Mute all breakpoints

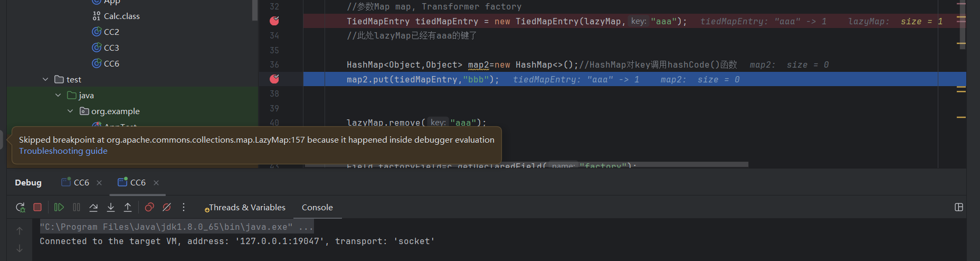click(167, 207)
